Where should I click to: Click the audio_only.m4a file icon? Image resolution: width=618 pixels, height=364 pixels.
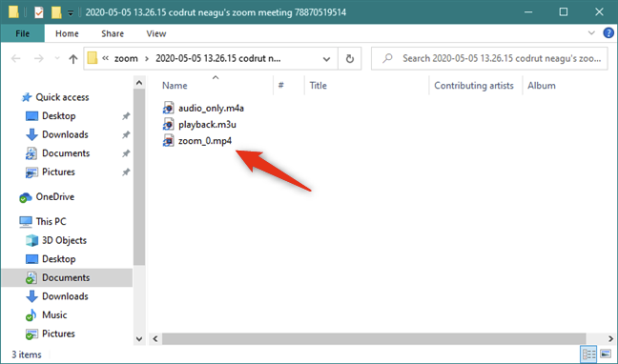pyautogui.click(x=168, y=108)
